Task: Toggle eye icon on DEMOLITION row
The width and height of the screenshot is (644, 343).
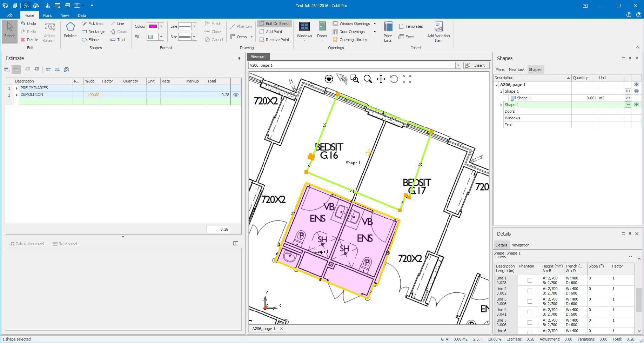Action: [x=236, y=95]
